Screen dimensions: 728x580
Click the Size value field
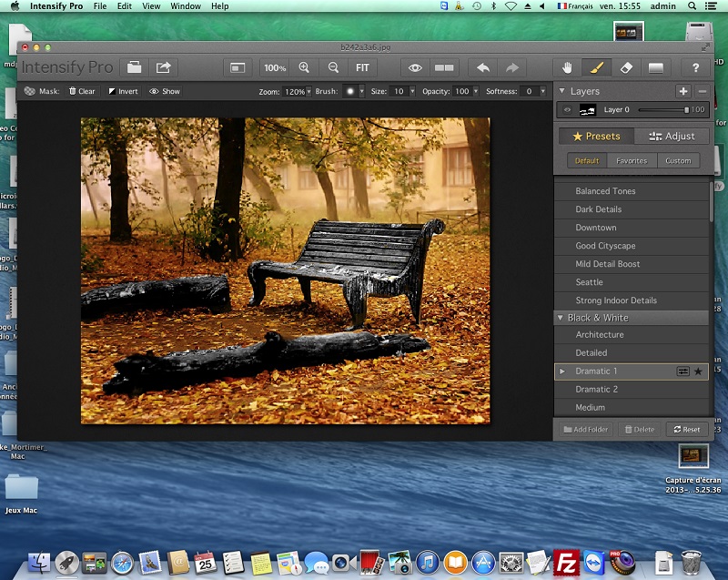point(399,91)
